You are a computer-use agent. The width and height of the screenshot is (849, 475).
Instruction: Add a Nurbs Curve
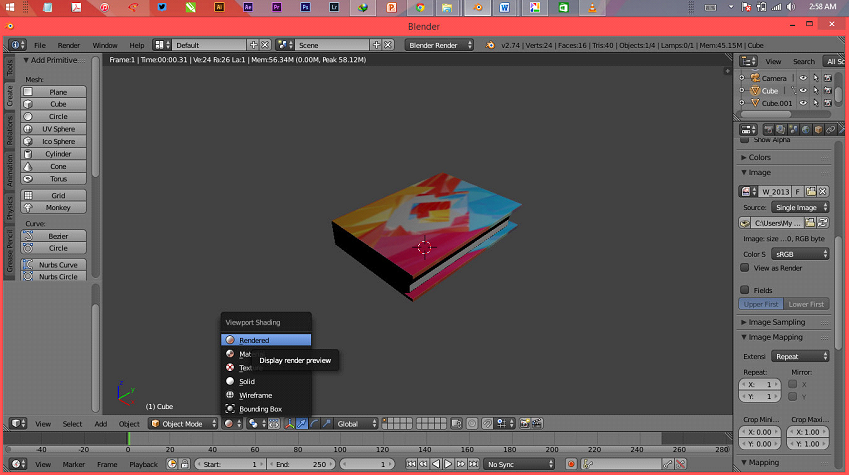[x=54, y=265]
